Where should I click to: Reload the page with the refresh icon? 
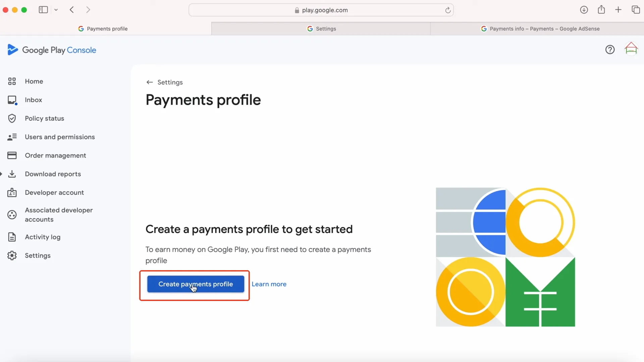[x=448, y=10]
